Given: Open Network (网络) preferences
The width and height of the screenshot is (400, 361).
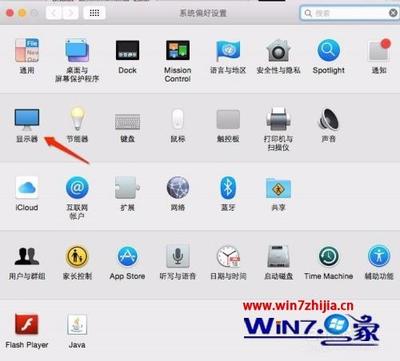Looking at the screenshot, I should click(178, 188).
